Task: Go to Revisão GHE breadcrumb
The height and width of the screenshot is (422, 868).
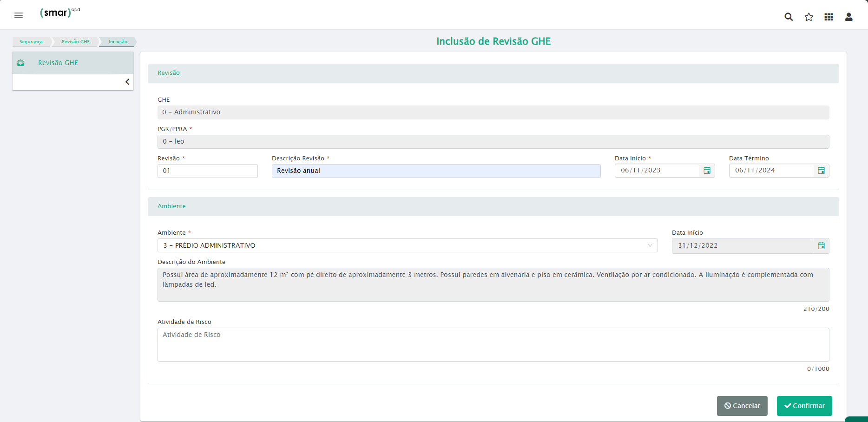Action: [75, 42]
